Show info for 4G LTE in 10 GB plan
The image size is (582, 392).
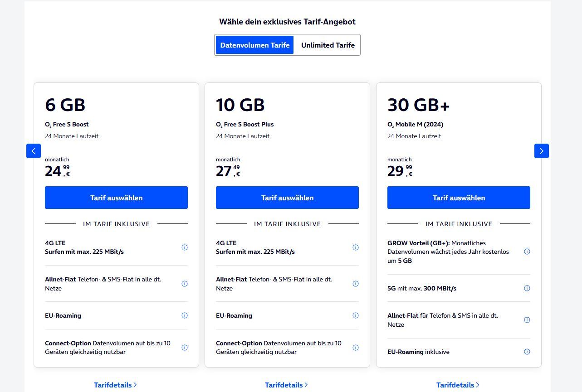click(356, 247)
